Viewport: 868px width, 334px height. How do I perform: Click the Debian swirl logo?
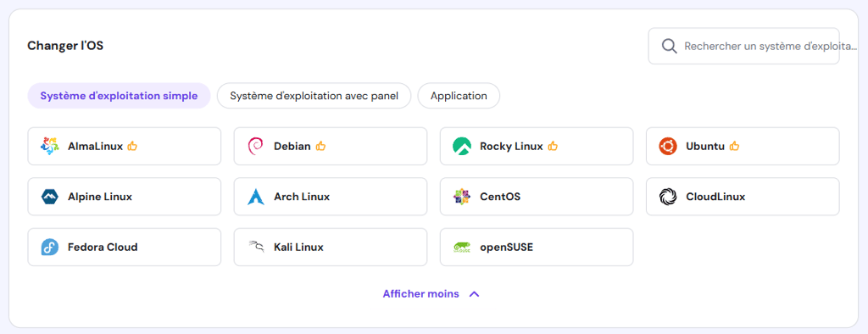pyautogui.click(x=256, y=146)
